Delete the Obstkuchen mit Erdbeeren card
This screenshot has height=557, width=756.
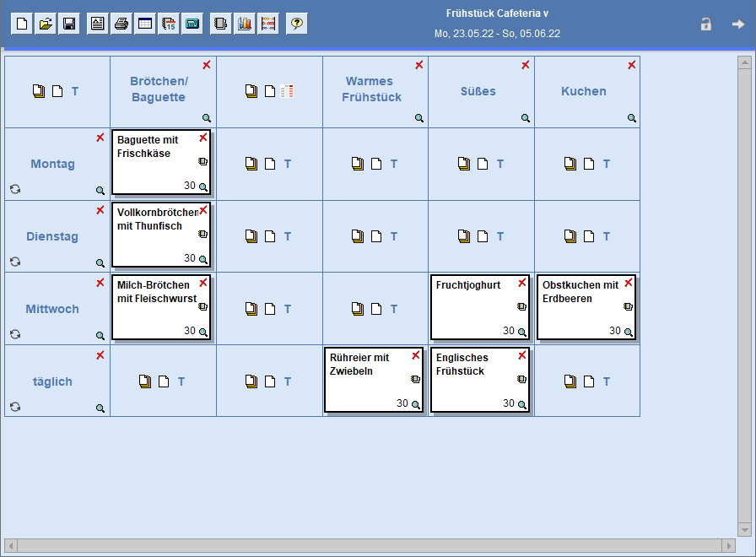629,283
